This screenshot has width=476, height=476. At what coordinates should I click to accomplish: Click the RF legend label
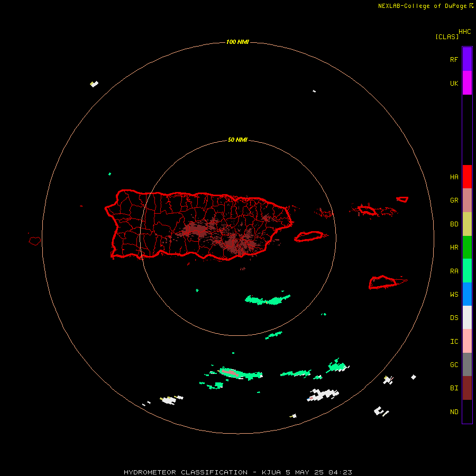pos(454,59)
